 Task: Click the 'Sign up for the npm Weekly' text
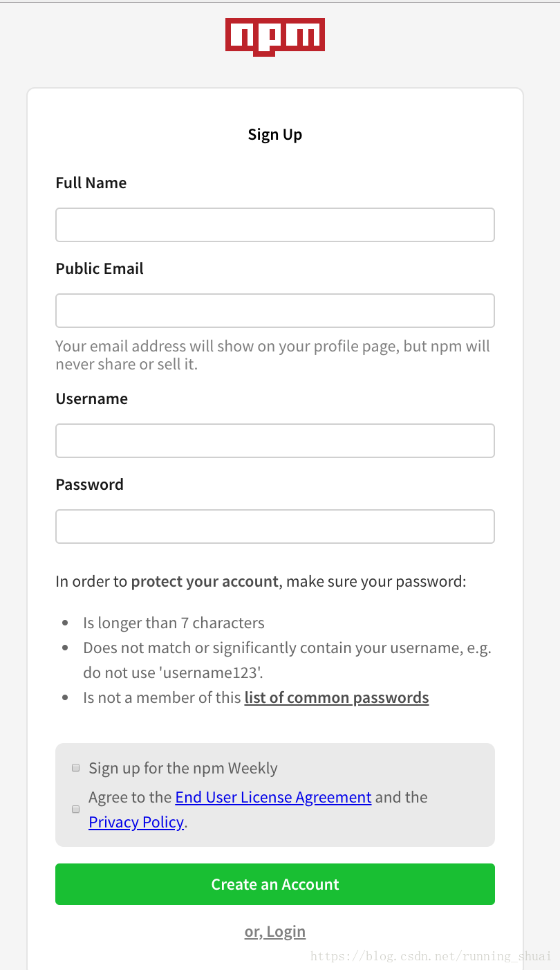coord(183,768)
